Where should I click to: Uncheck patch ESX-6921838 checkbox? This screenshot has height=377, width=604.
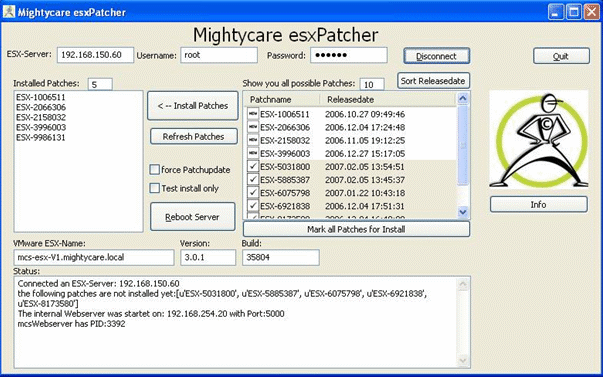tap(253, 206)
